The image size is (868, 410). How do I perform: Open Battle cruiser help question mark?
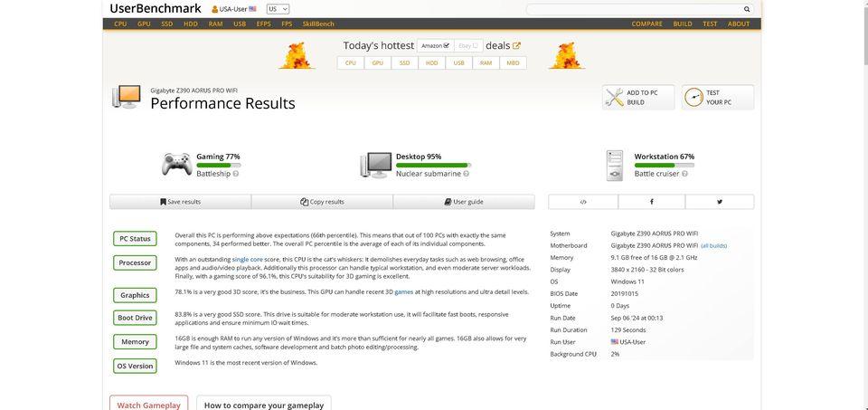[x=684, y=174]
